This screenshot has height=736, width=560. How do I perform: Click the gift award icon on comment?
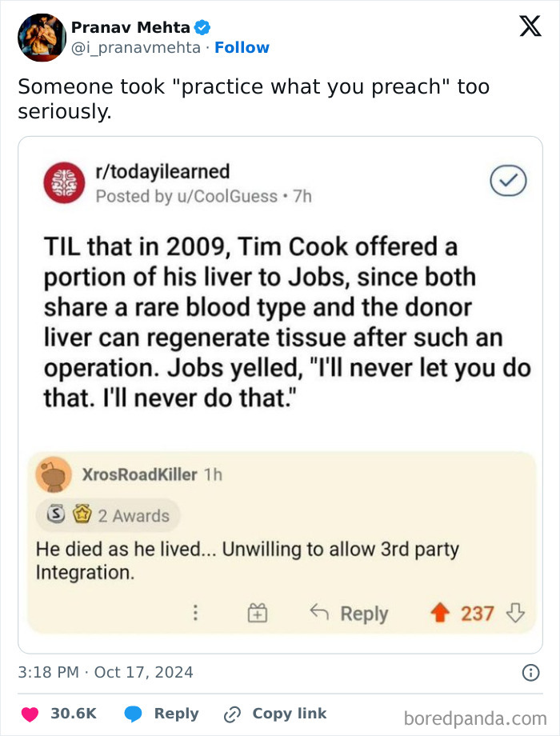point(257,614)
